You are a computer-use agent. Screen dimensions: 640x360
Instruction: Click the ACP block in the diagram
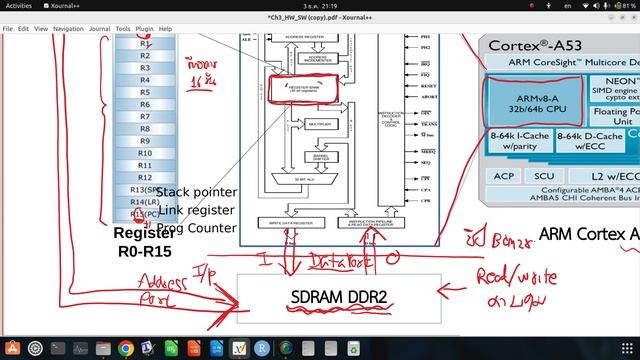(504, 176)
